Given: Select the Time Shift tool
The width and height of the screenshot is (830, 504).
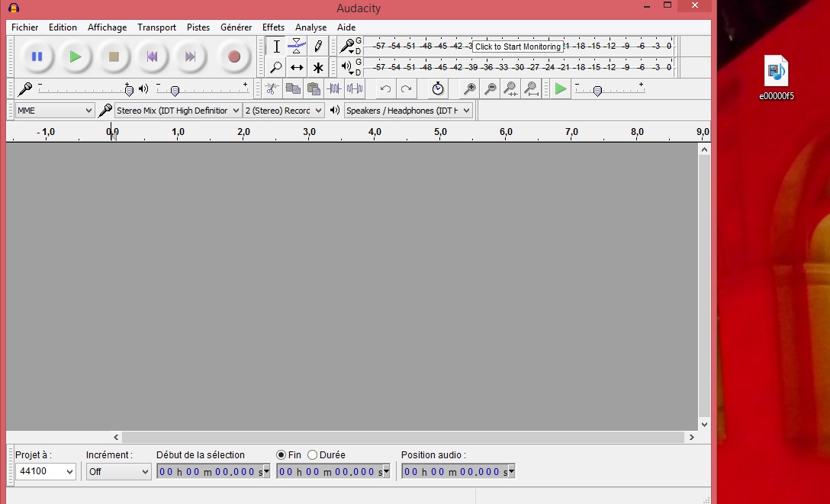Looking at the screenshot, I should 297,67.
